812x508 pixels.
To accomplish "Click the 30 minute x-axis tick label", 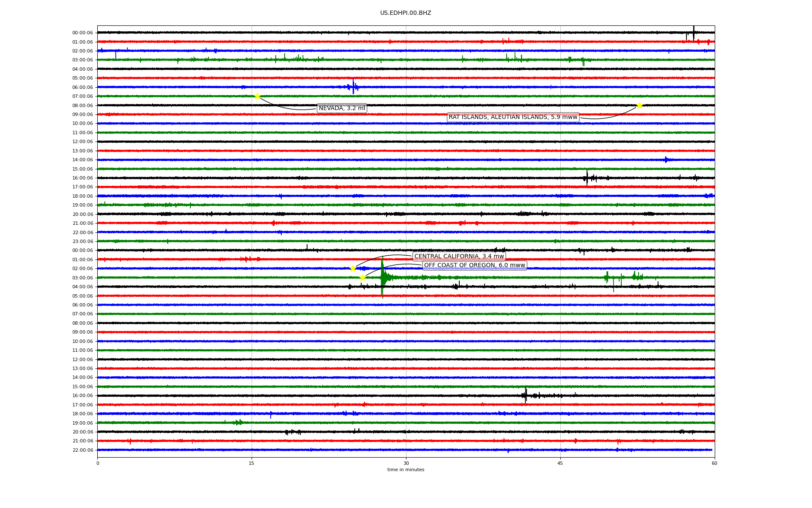I will pos(406,463).
